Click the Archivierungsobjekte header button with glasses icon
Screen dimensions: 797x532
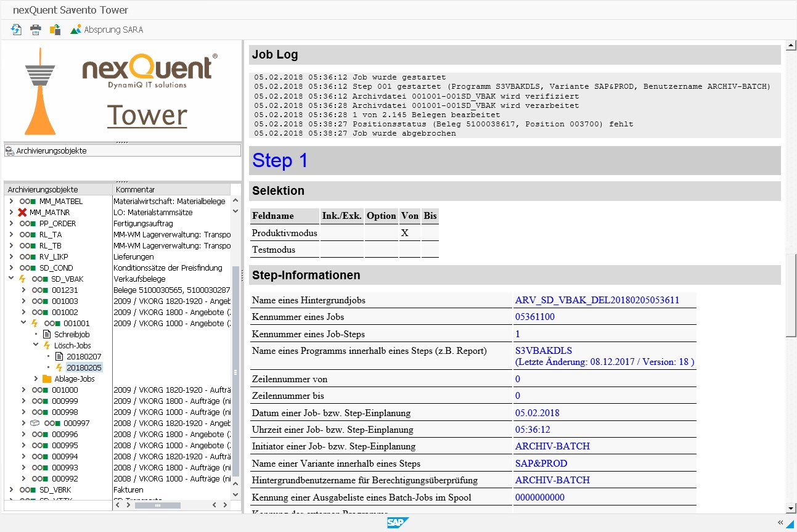(x=122, y=150)
